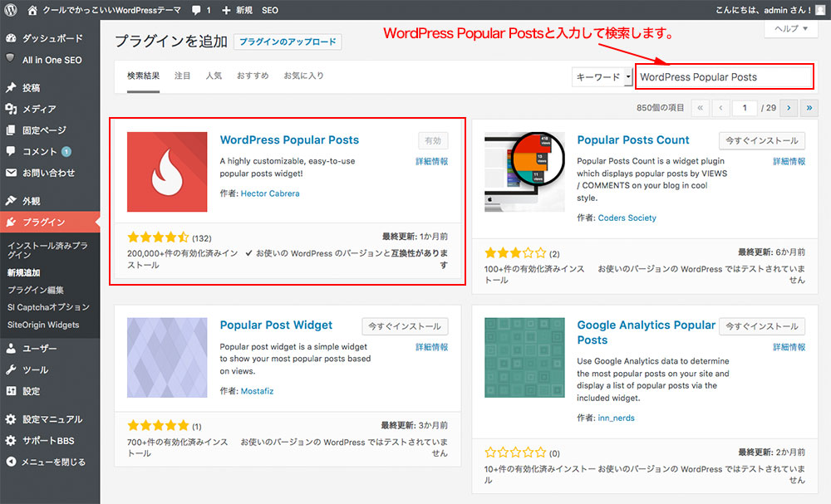The height and width of the screenshot is (504, 831).
Task: Open SI Captchaオプション submenu item
Action: pos(48,307)
